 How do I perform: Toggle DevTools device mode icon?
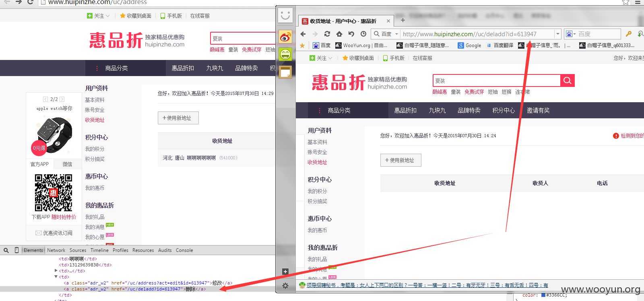click(x=17, y=250)
